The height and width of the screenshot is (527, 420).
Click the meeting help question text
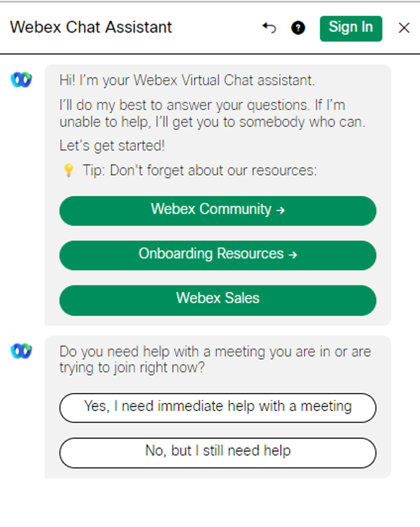coord(215,359)
